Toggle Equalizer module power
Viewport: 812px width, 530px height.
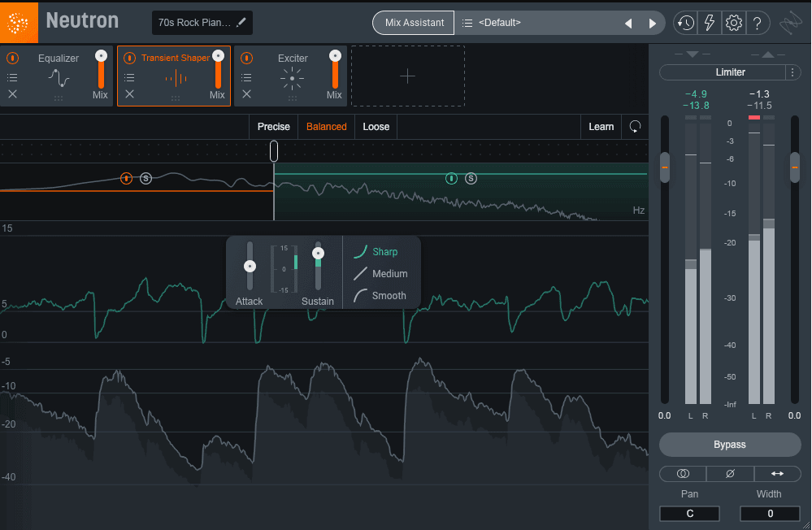12,58
